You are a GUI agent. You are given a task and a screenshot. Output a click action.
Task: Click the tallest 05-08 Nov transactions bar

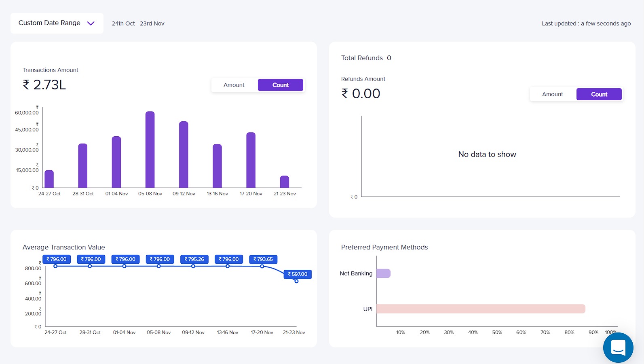click(150, 149)
